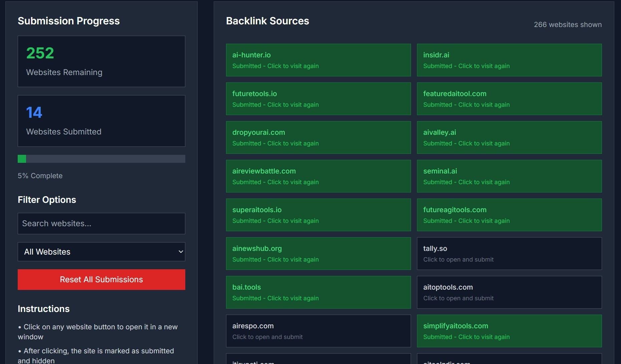621x364 pixels.
Task: Revisit the submitted insidr.ai site
Action: point(509,60)
